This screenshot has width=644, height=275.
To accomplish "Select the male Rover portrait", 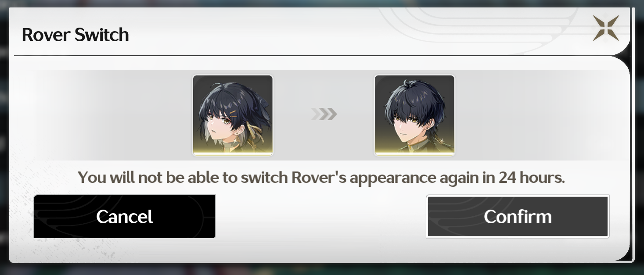I will [x=414, y=115].
